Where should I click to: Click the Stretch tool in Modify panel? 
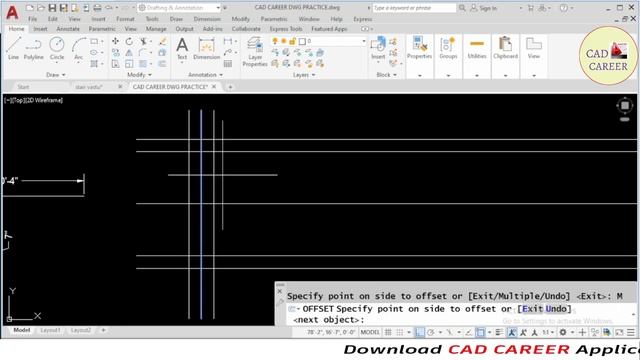[x=116, y=64]
